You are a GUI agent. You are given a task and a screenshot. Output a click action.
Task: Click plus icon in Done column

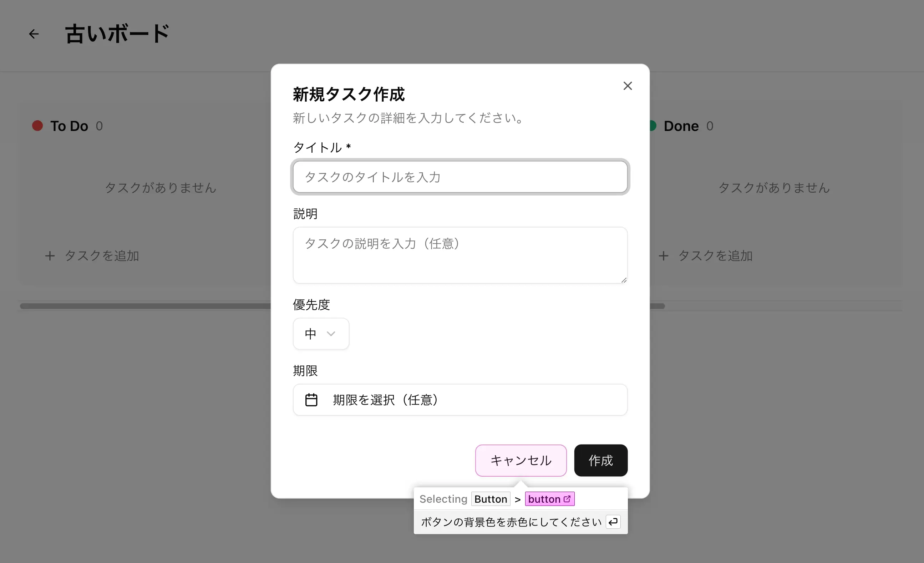pyautogui.click(x=663, y=256)
